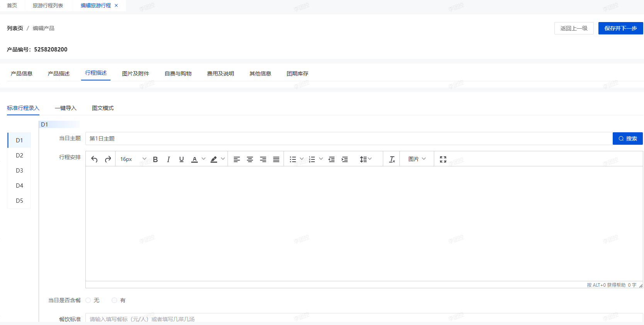Click 保存并下一步 button
Image resolution: width=644 pixels, height=325 pixels.
[620, 28]
